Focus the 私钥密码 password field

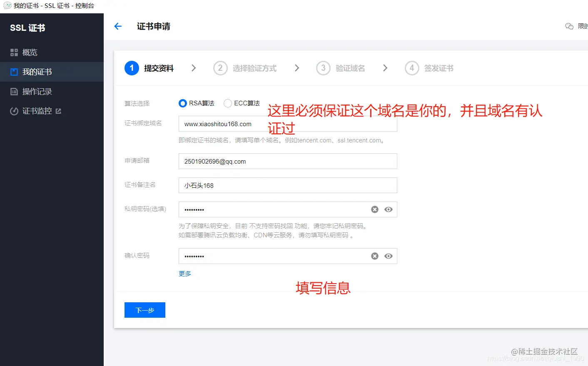[288, 209]
